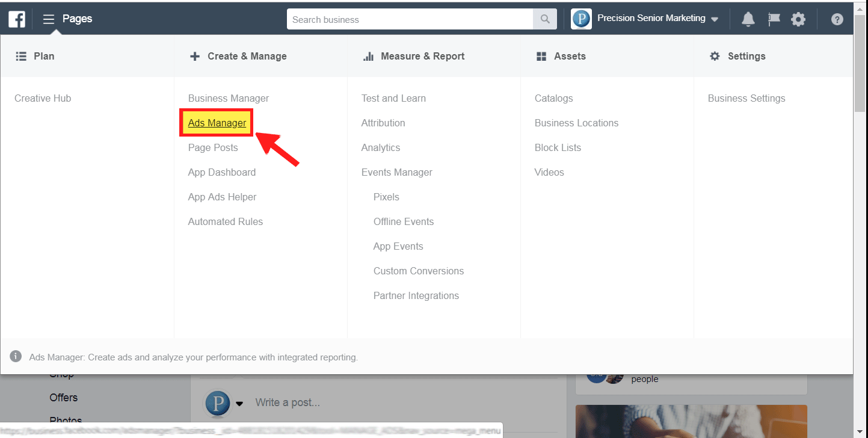This screenshot has height=438, width=868.
Task: Click the search magnifier button
Action: point(545,19)
